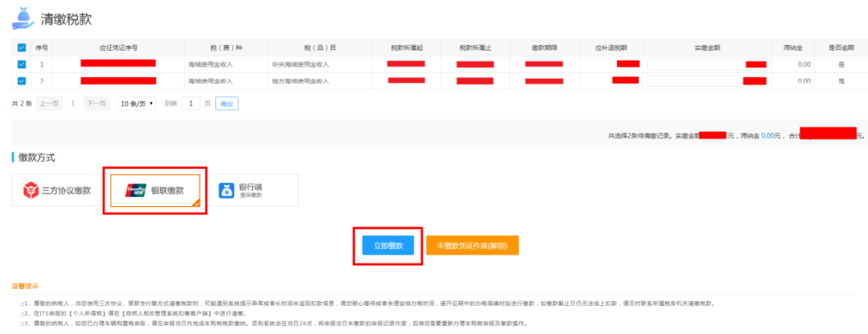868x334 pixels.
Task: Click the 立即缴款 button
Action: click(387, 245)
